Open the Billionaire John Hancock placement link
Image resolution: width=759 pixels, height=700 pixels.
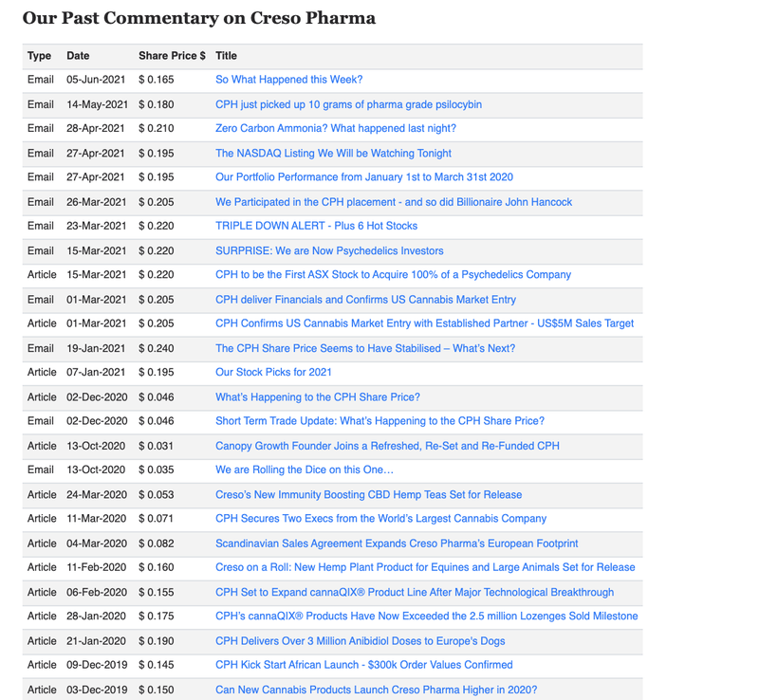[394, 202]
